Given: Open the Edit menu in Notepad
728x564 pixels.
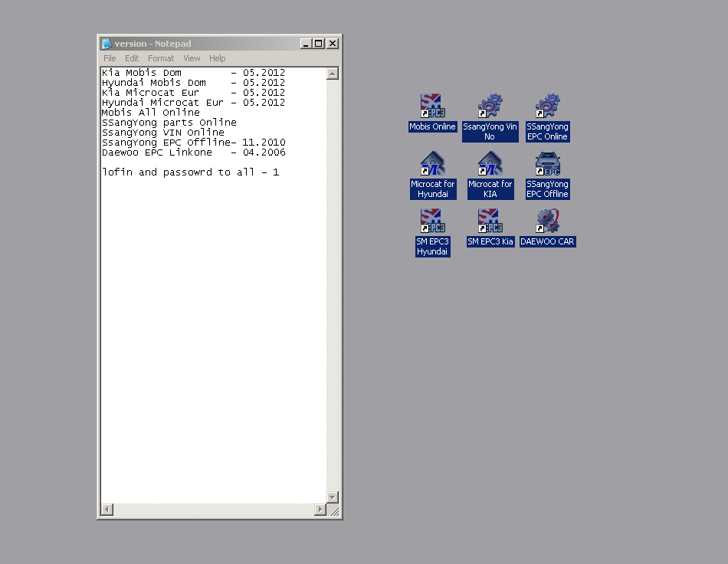Looking at the screenshot, I should pos(132,58).
